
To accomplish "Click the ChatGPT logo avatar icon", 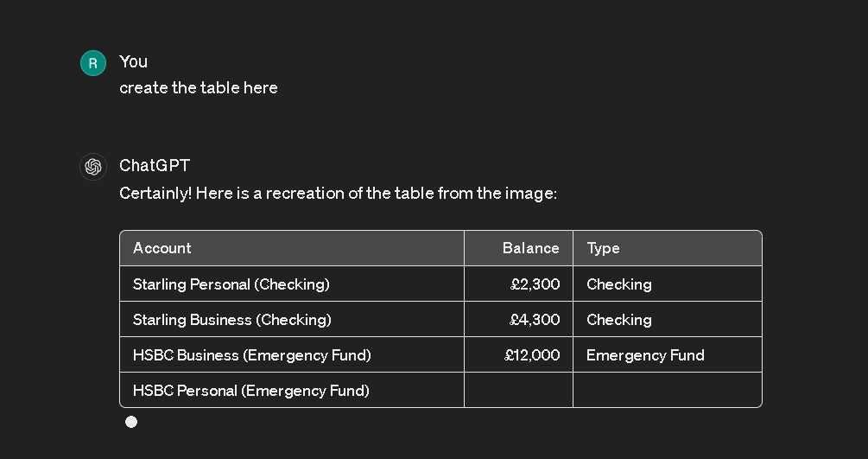I will [x=93, y=167].
